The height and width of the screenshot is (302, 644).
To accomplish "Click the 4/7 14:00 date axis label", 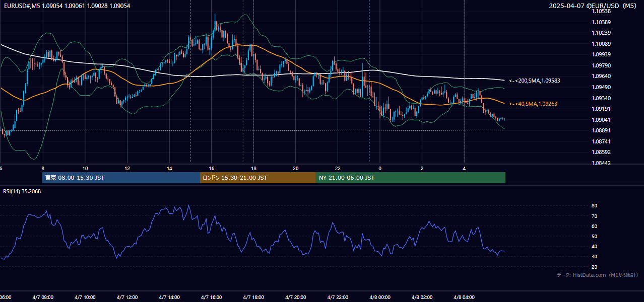I will coord(169,297).
